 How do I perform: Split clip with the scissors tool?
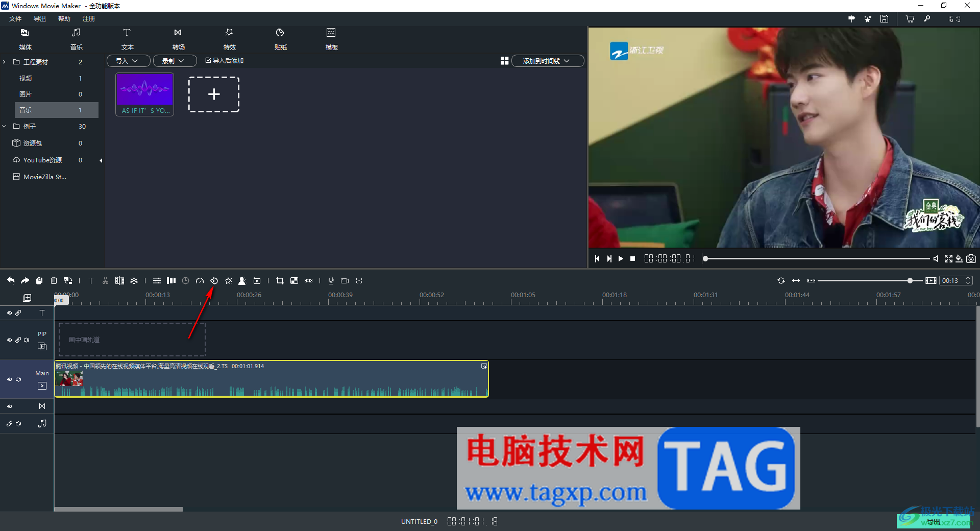click(x=105, y=280)
